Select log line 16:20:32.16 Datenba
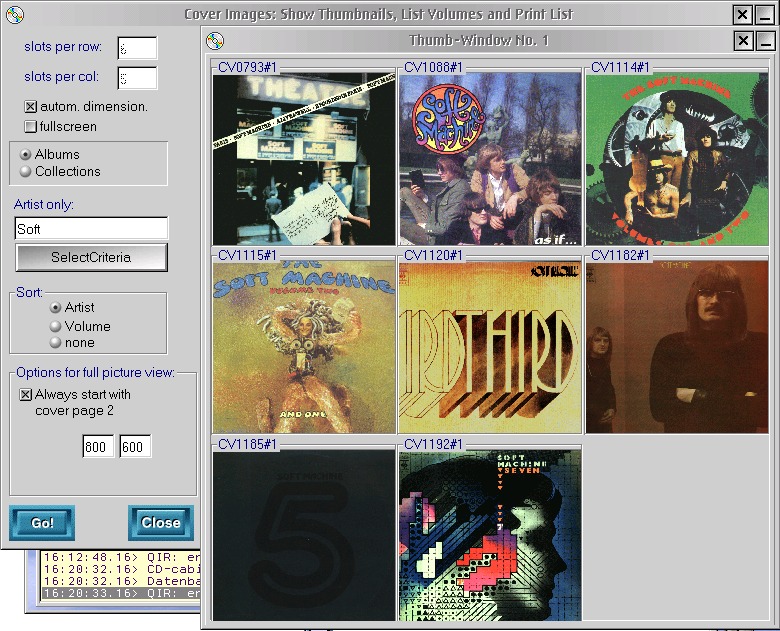The height and width of the screenshot is (631, 780). [121, 581]
